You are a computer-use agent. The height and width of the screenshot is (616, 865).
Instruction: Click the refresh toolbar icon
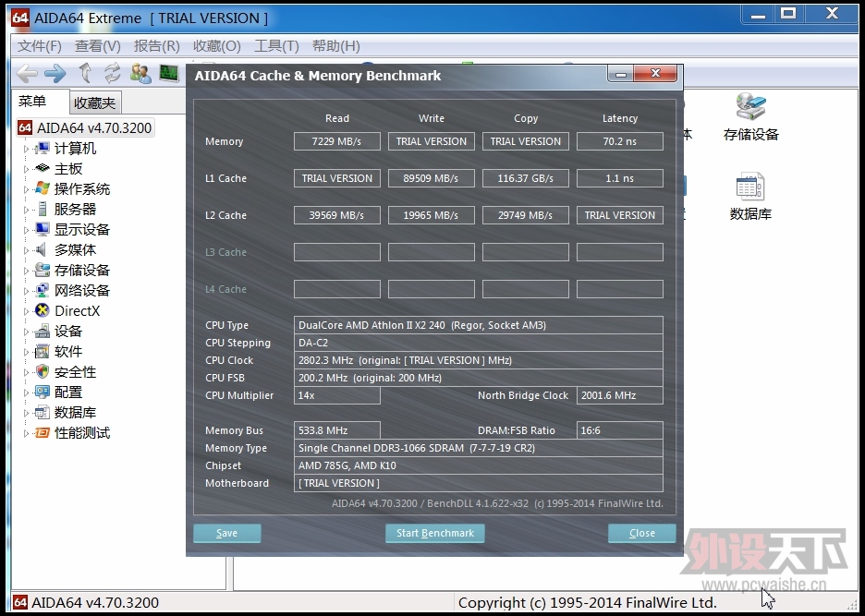coord(113,72)
